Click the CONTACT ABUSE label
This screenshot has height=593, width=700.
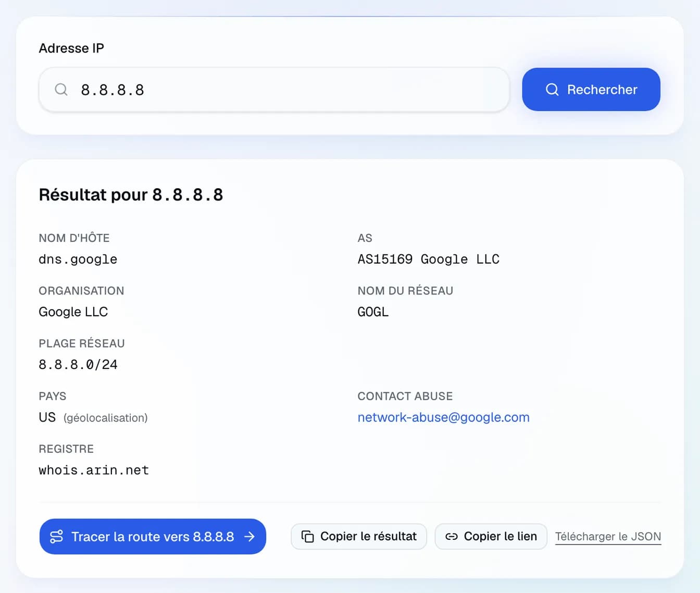(405, 396)
